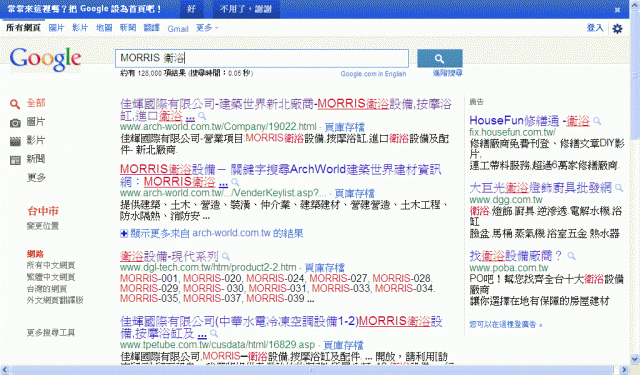Screen dimensions: 640x375
Task: Click into the search box with MORRIS 衛浴
Action: 262,58
